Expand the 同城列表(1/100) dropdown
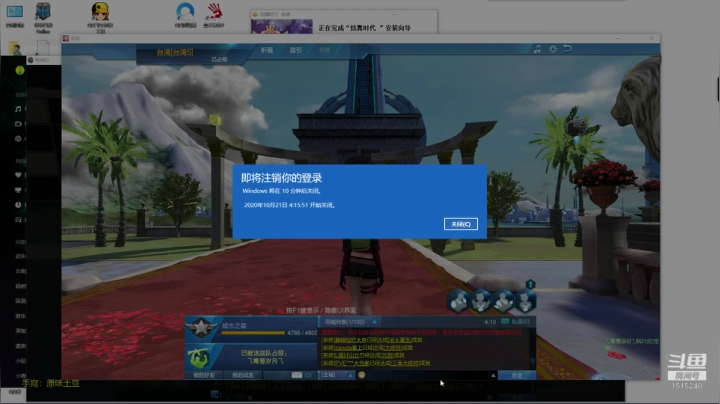The image size is (720, 404). click(x=350, y=322)
